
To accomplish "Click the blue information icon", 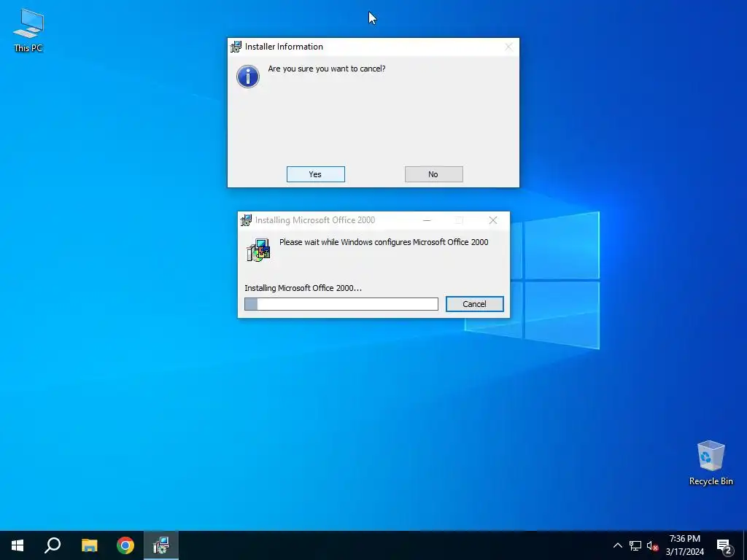I will pos(248,77).
